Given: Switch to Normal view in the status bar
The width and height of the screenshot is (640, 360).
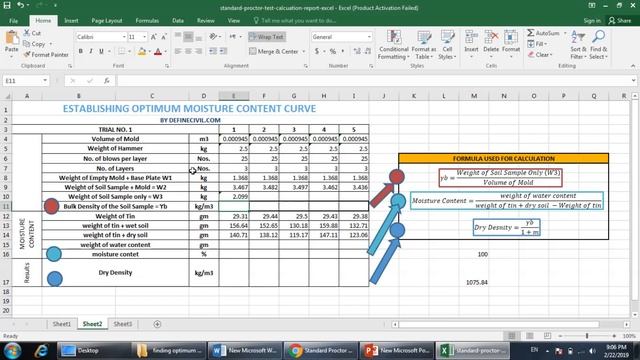Looking at the screenshot, I should click(x=511, y=336).
